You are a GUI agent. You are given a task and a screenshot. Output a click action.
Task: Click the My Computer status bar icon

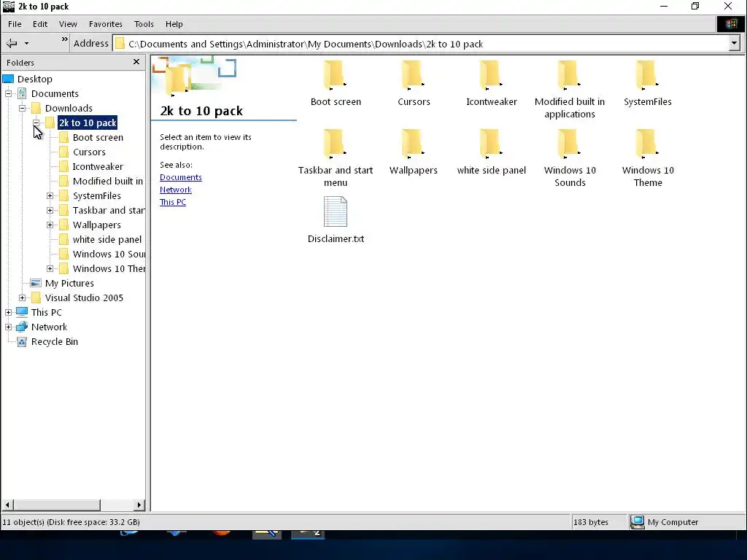click(x=637, y=522)
